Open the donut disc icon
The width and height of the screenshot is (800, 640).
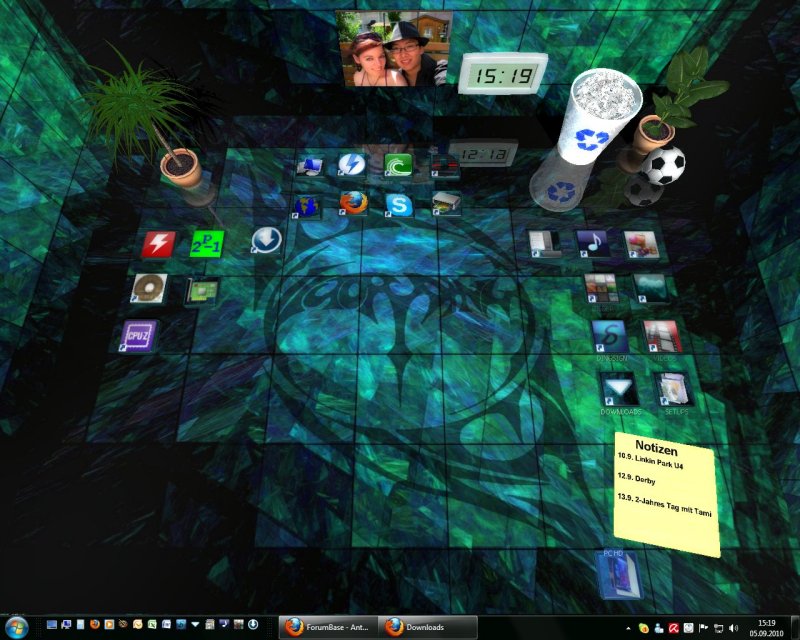(148, 288)
